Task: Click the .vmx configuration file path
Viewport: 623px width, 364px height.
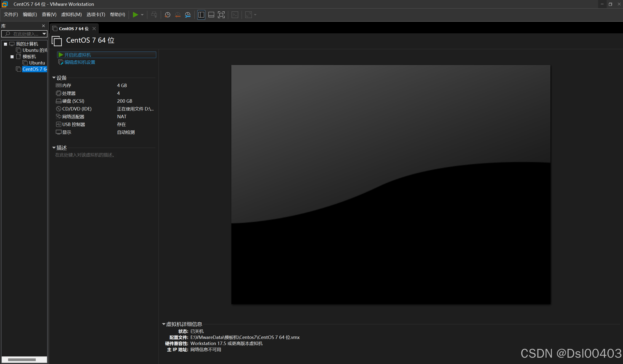Action: click(x=245, y=337)
